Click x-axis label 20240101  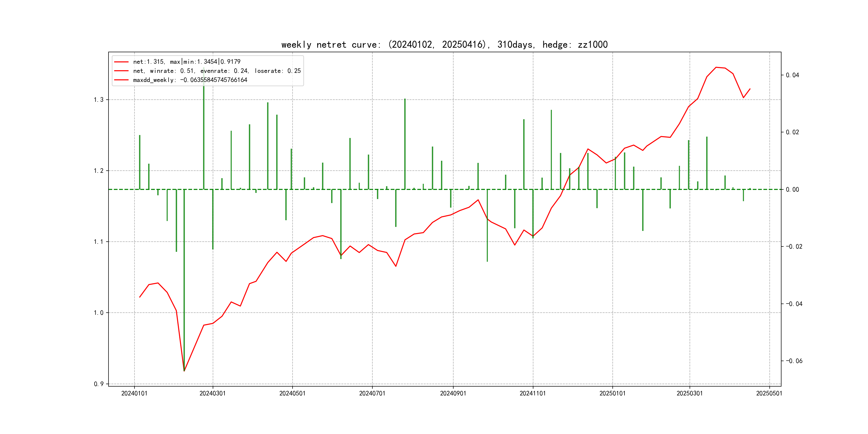134,393
